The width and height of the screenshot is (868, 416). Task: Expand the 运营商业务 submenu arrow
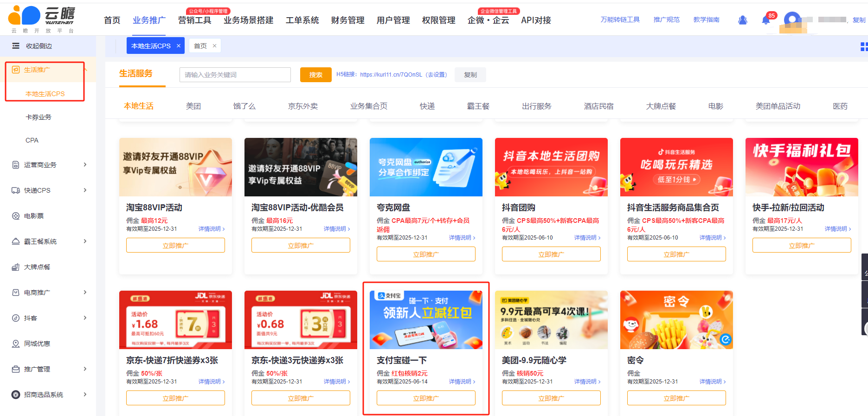85,165
